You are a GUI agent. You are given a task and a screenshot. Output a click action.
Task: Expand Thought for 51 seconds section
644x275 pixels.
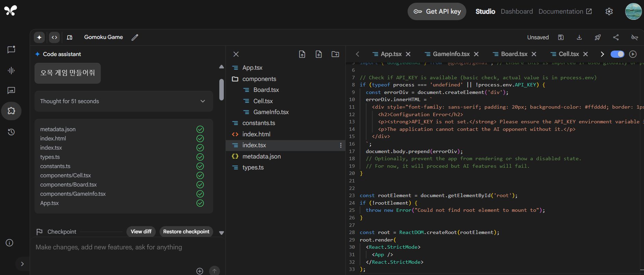[x=124, y=101]
